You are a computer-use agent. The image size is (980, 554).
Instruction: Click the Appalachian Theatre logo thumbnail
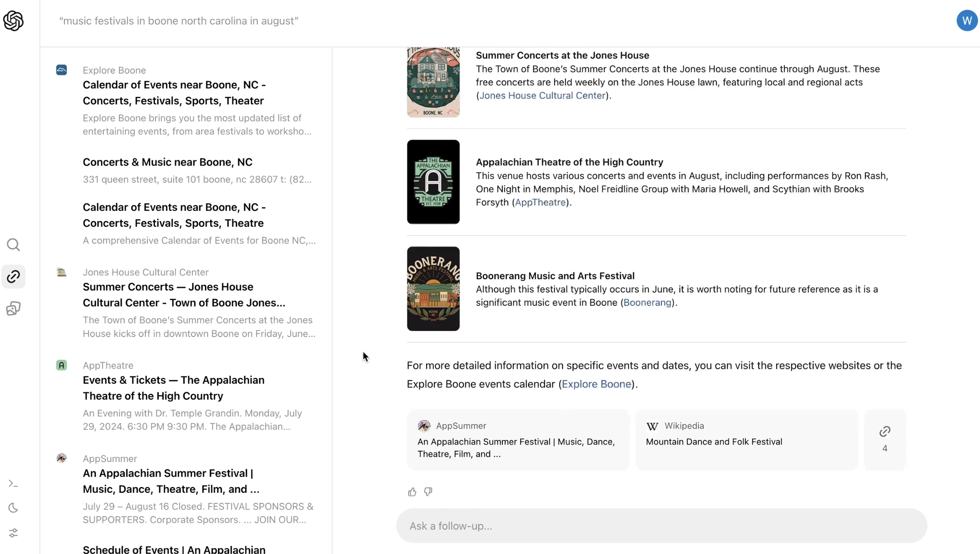433,182
